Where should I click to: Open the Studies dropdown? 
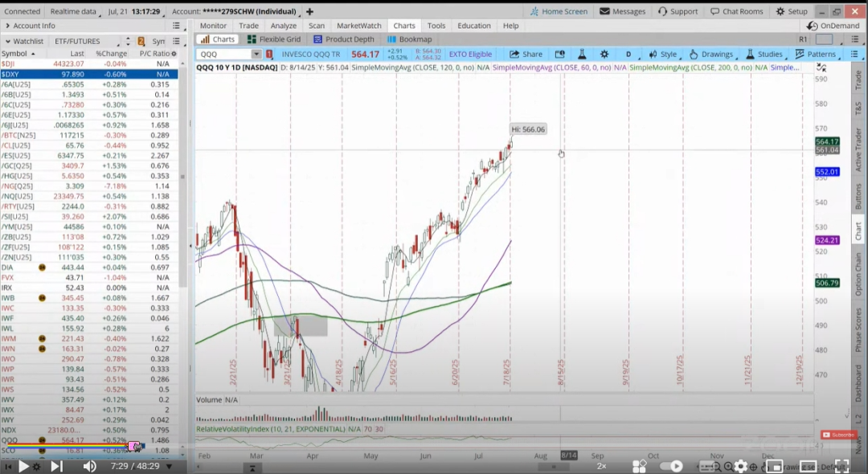pyautogui.click(x=764, y=54)
